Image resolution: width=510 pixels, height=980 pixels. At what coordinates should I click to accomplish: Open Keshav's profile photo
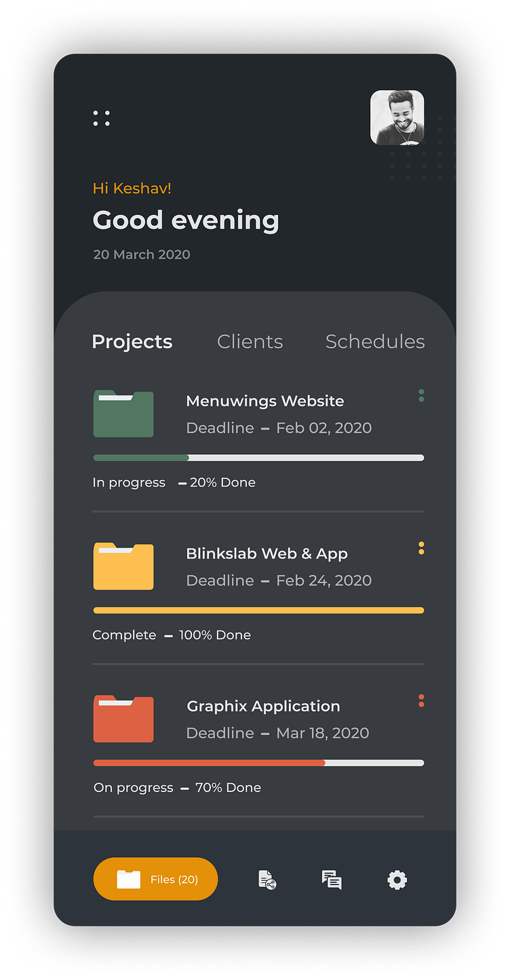397,117
